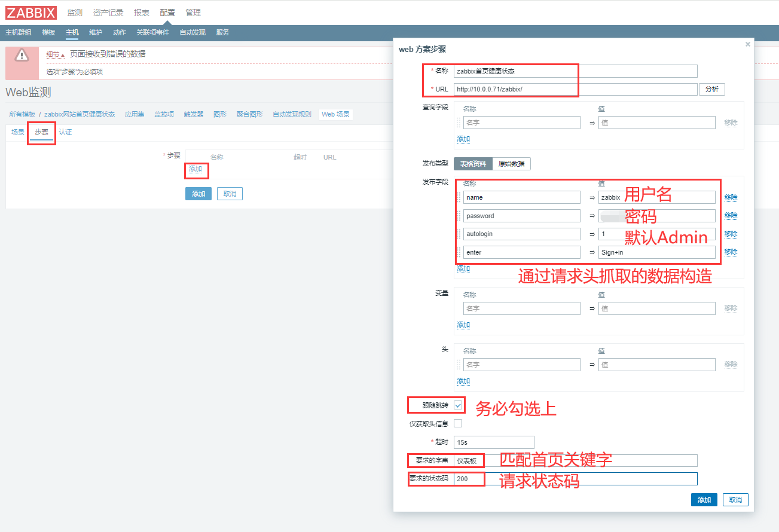Expand the 细节 details arrow
779x532 pixels.
[55, 54]
